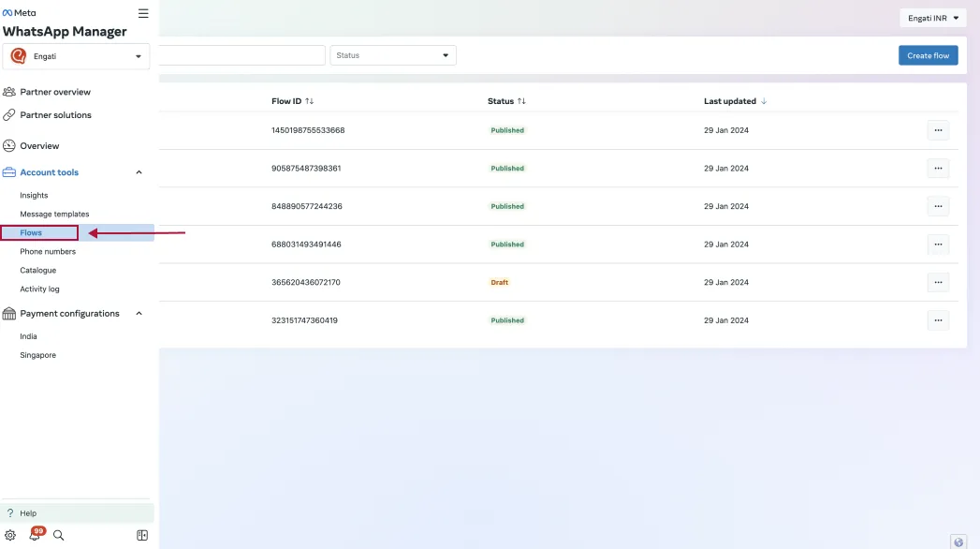The width and height of the screenshot is (980, 549).
Task: Select Flows in the sidebar
Action: [x=31, y=232]
